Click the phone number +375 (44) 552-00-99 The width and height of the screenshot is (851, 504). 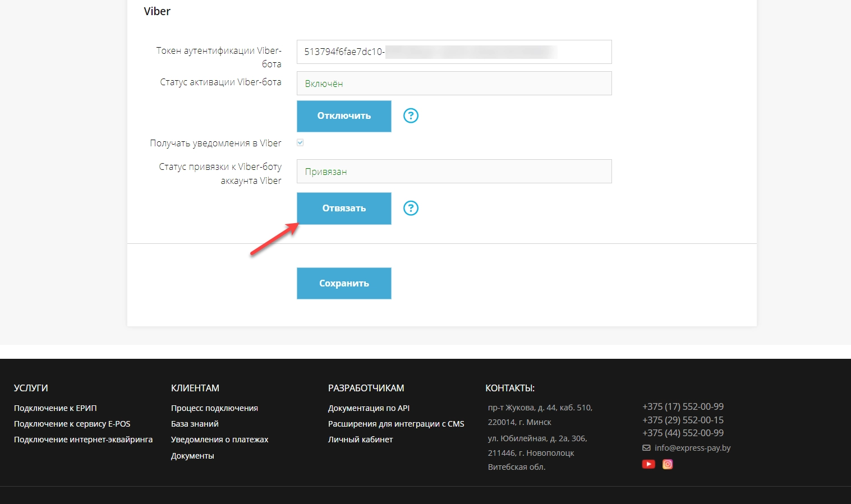tap(683, 433)
